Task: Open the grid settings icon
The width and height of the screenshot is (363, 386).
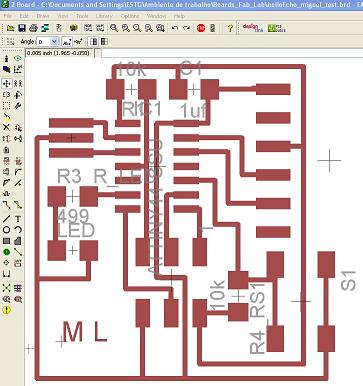Action: point(11,42)
